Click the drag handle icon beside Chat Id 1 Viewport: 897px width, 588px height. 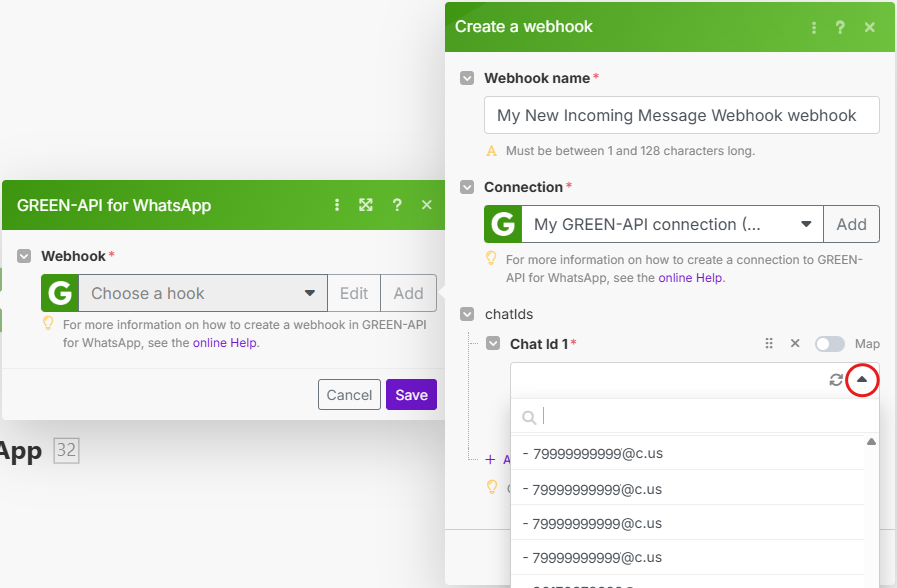[x=768, y=343]
